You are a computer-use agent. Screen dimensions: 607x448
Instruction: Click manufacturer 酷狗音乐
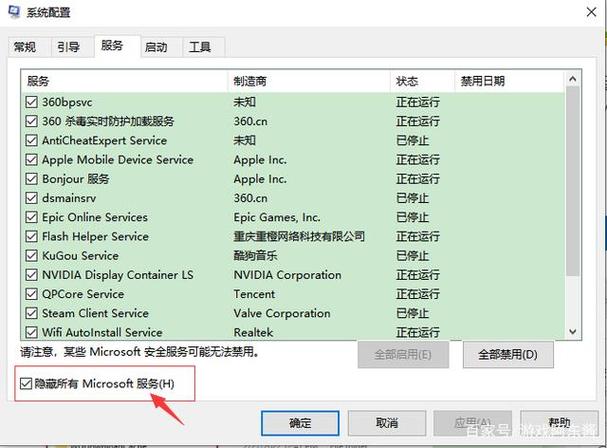tap(255, 256)
